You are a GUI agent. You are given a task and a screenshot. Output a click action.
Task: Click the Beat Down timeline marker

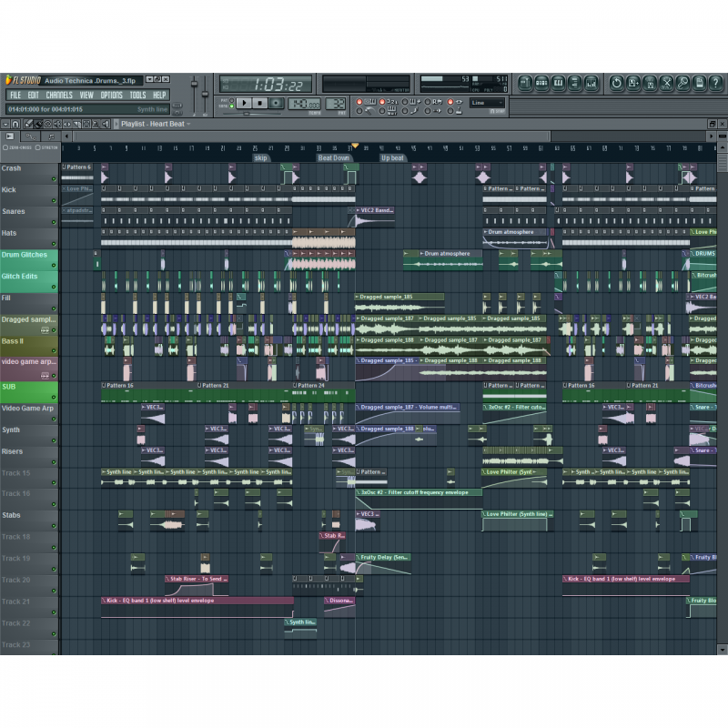pos(333,157)
